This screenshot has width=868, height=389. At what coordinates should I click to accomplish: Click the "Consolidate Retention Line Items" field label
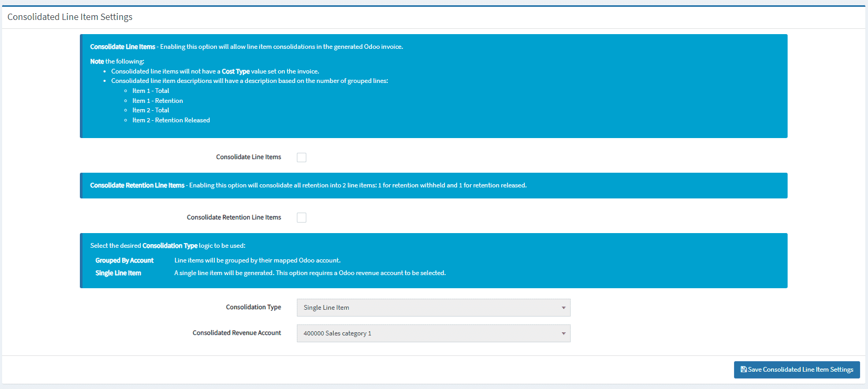tap(234, 217)
